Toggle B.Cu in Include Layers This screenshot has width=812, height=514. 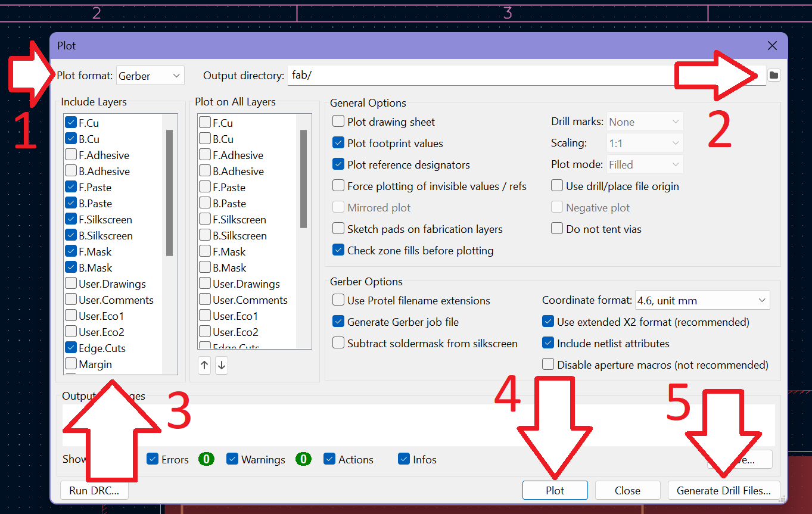[x=70, y=139]
